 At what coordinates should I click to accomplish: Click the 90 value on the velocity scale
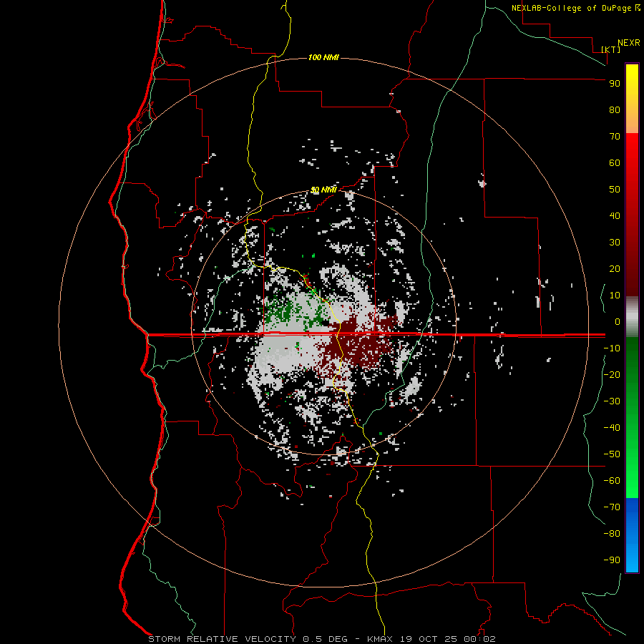[x=615, y=84]
